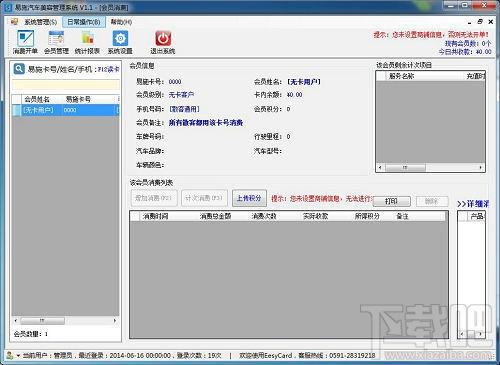This screenshot has height=365, width=500.
Task: Open the 会员管理 toolbar icon
Action: tap(56, 42)
